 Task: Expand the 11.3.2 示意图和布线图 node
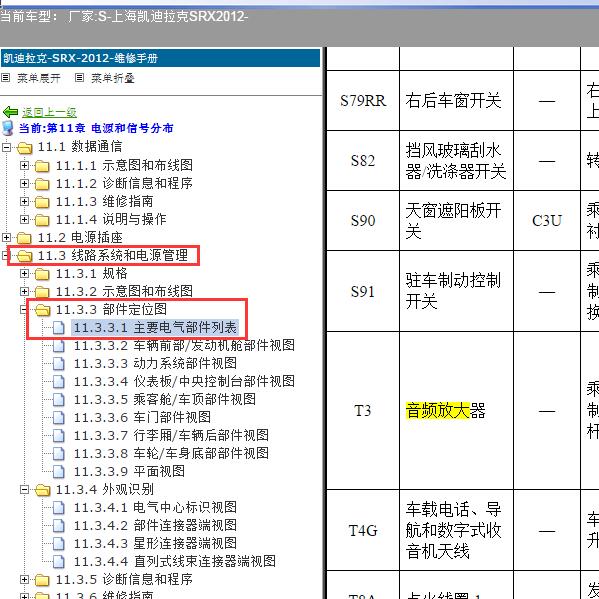pos(24,291)
